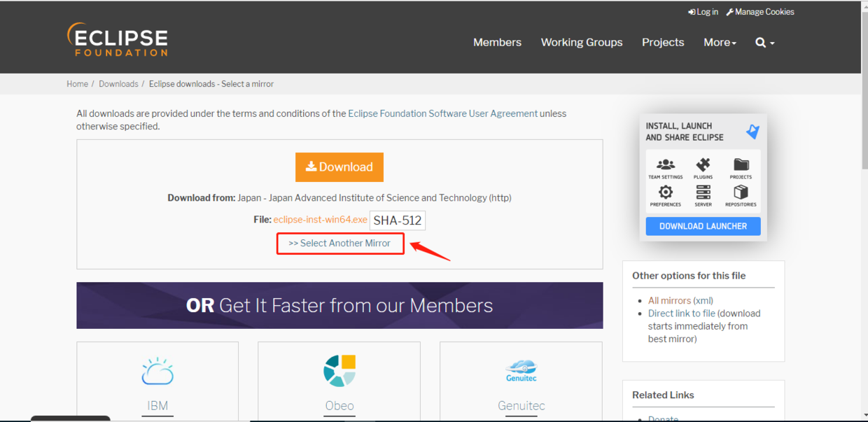Click the orange Download button
The width and height of the screenshot is (868, 422).
[x=339, y=167]
